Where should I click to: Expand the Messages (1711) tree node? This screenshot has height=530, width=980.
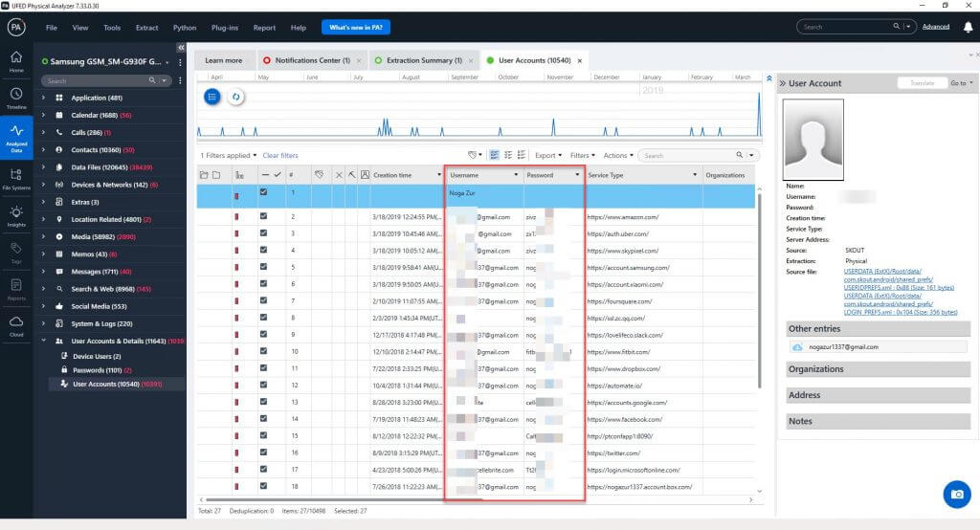tap(43, 272)
